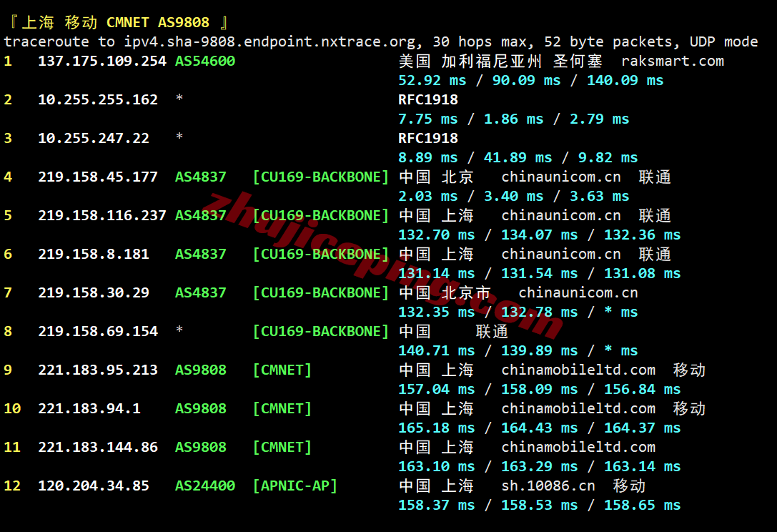Screen dimensions: 777x532
Task: Click hop 5 IP 219.158.116.237
Action: point(102,216)
